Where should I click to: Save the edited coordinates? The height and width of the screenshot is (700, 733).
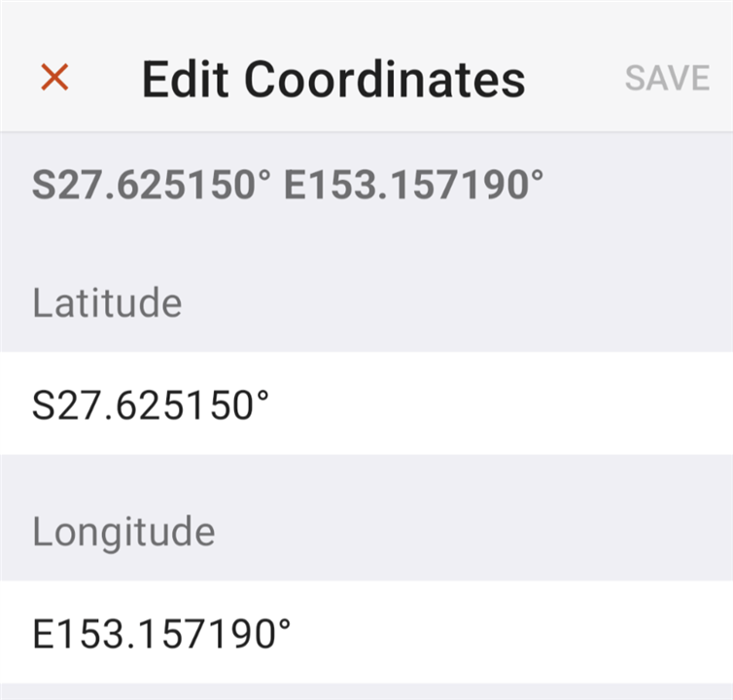click(667, 78)
